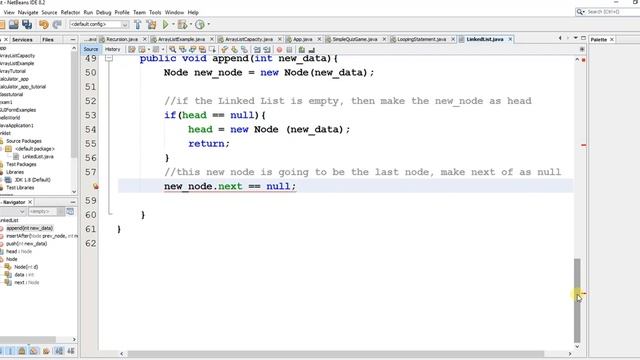Click the editor vertical scrollbar thumb
The width and height of the screenshot is (640, 360).
(577, 300)
